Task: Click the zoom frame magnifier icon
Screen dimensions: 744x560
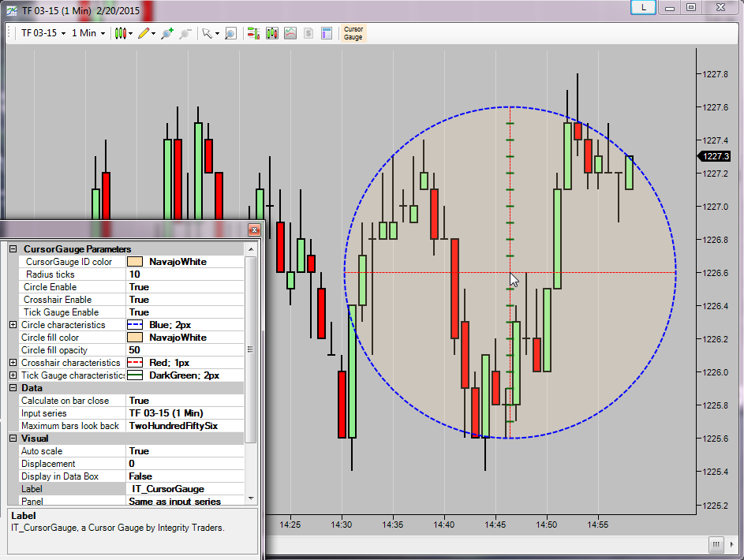Action: tap(230, 33)
